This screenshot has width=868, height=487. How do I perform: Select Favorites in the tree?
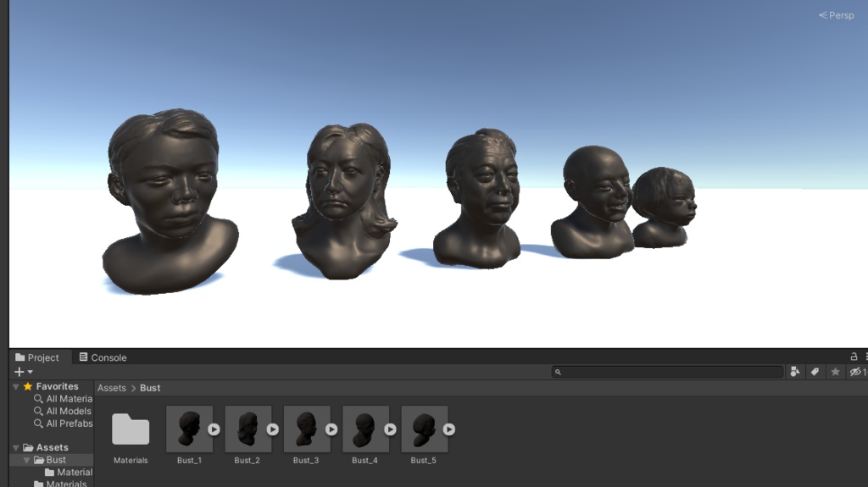point(57,386)
